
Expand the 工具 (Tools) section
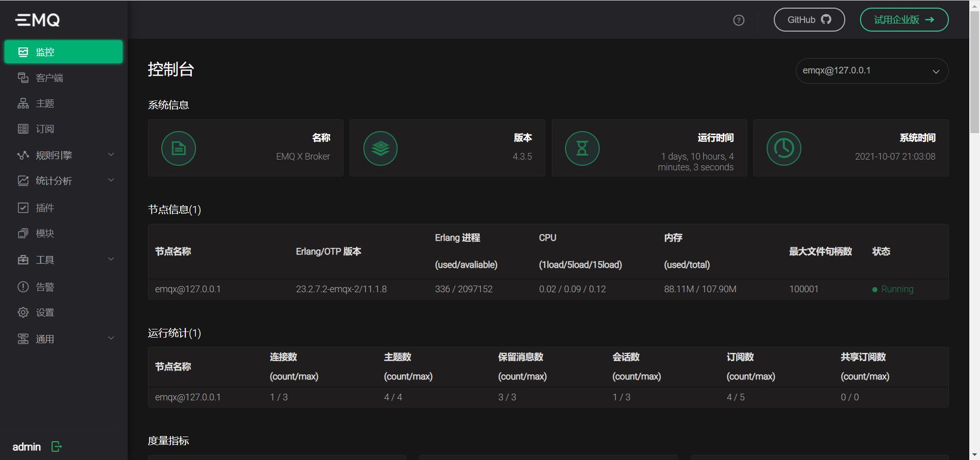pos(111,259)
